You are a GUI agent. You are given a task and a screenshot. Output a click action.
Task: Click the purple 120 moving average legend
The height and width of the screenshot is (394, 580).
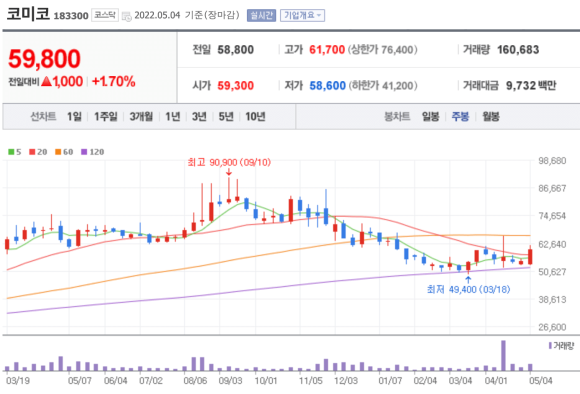pos(92,152)
